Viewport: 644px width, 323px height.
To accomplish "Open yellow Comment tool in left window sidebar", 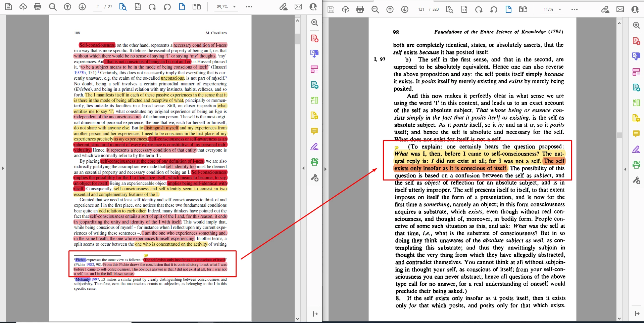I will pos(314,131).
